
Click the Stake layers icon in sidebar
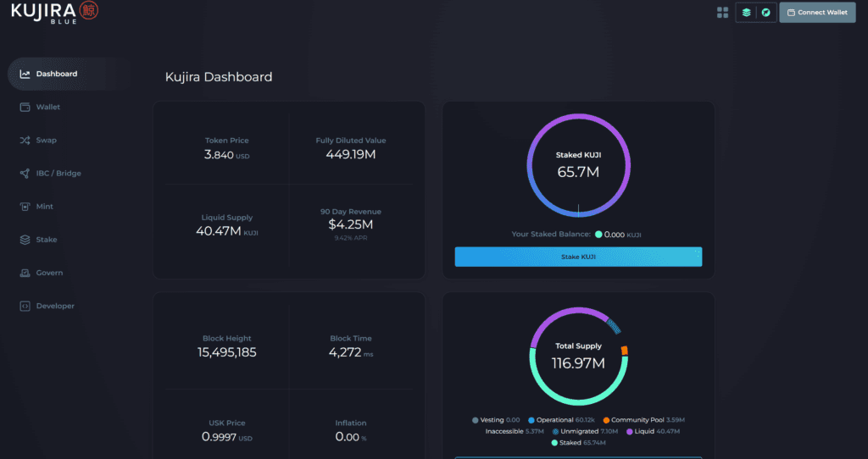pyautogui.click(x=25, y=240)
